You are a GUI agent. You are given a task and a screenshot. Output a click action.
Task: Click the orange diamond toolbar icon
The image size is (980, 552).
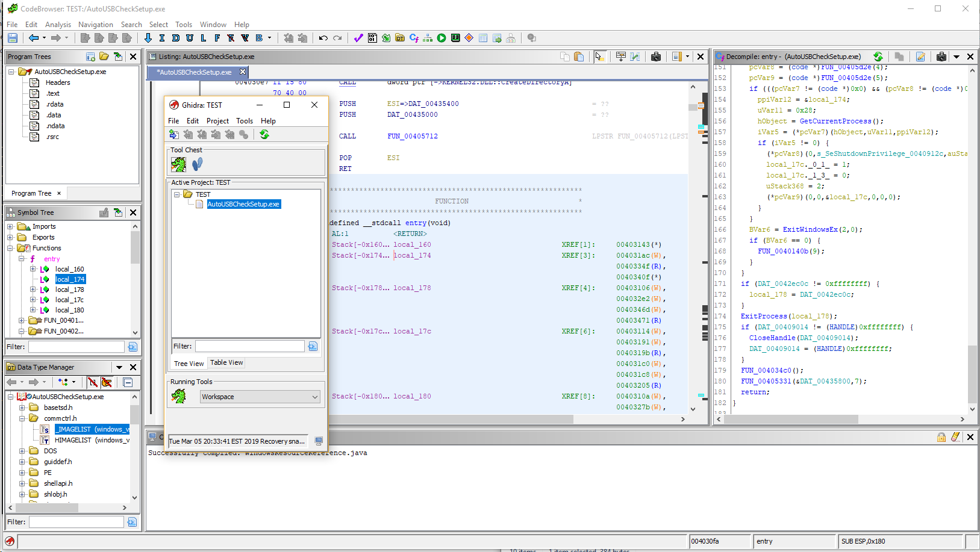tap(469, 38)
